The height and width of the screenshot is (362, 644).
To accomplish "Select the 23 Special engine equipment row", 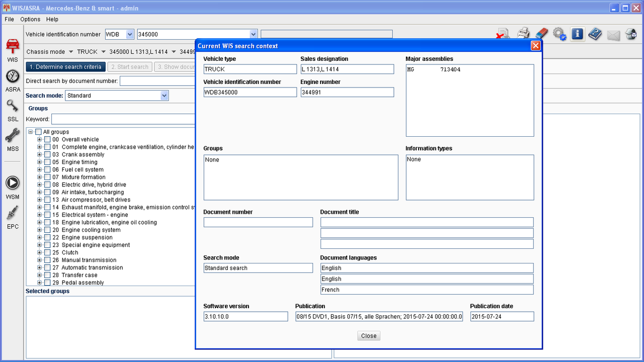I will (91, 245).
